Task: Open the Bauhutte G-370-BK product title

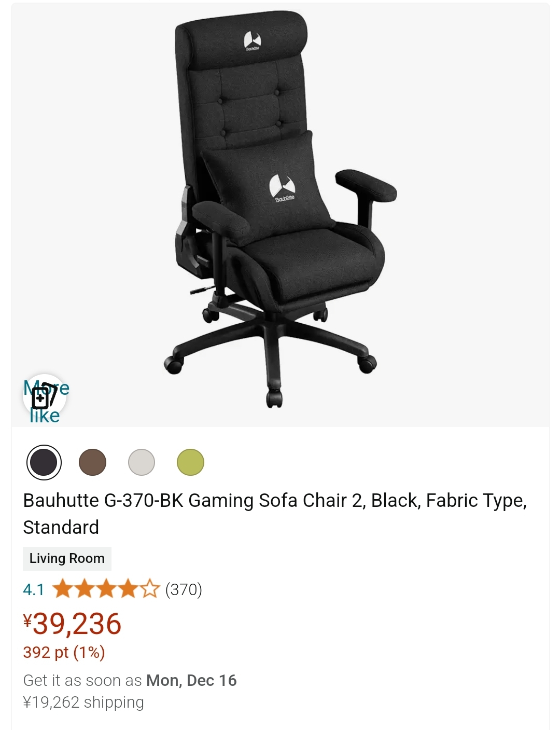Action: click(x=275, y=514)
